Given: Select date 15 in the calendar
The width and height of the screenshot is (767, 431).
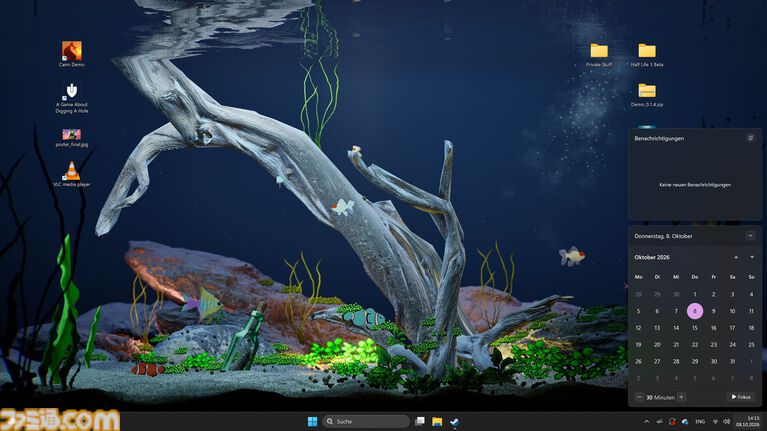Looking at the screenshot, I should pyautogui.click(x=695, y=328).
